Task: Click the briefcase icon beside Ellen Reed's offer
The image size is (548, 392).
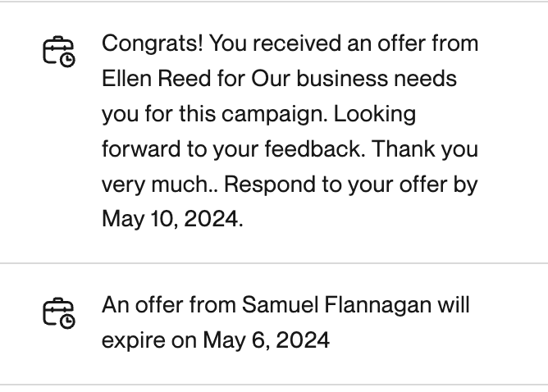Action: [57, 51]
